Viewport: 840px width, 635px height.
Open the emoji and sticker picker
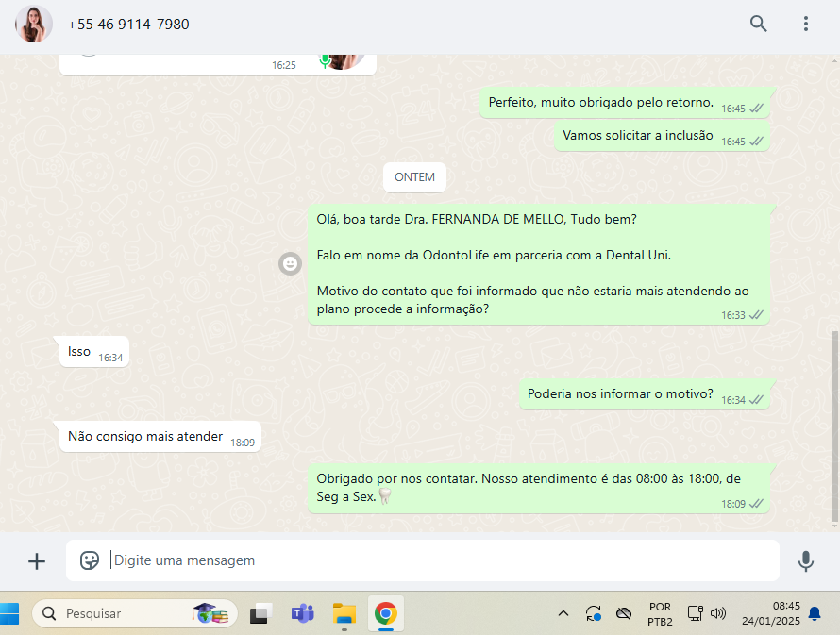(90, 560)
